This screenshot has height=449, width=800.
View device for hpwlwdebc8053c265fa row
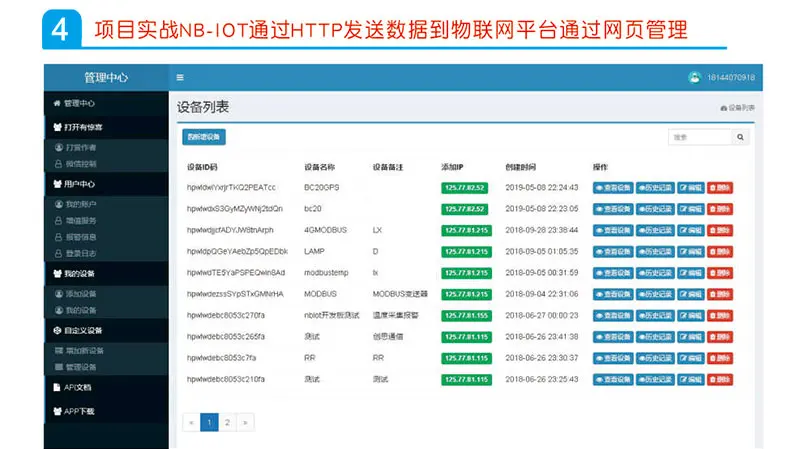click(613, 337)
